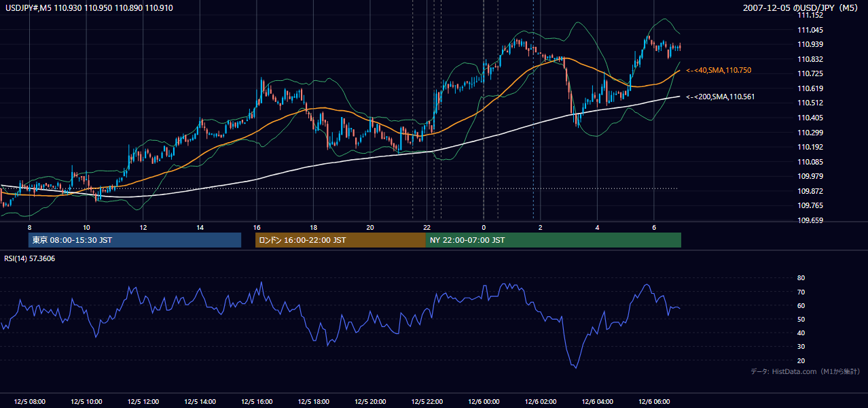The width and height of the screenshot is (868, 408).
Task: Click price axis value 109.765
Action: coord(810,205)
